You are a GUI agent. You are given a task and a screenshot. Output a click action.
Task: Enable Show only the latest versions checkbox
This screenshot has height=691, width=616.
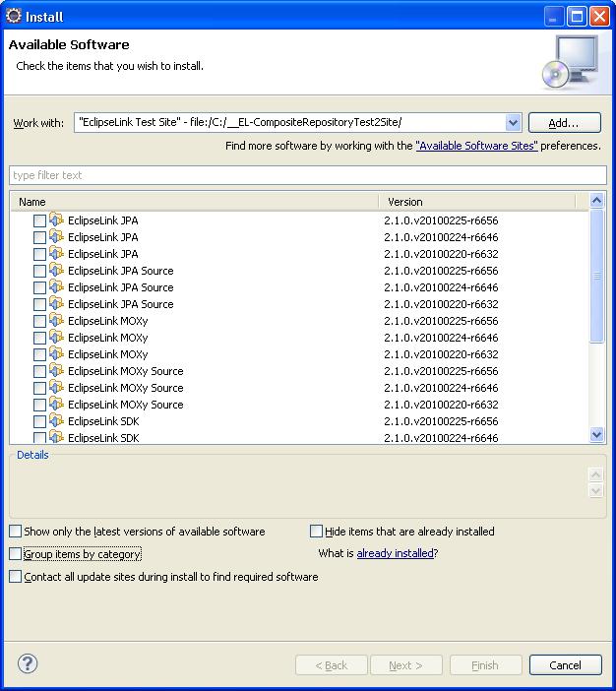click(16, 531)
